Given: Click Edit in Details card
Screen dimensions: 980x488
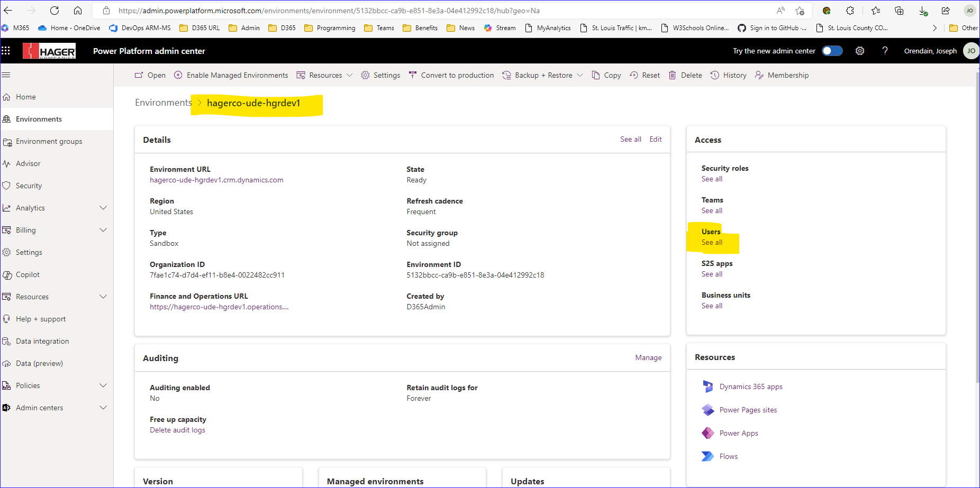Looking at the screenshot, I should click(x=655, y=139).
